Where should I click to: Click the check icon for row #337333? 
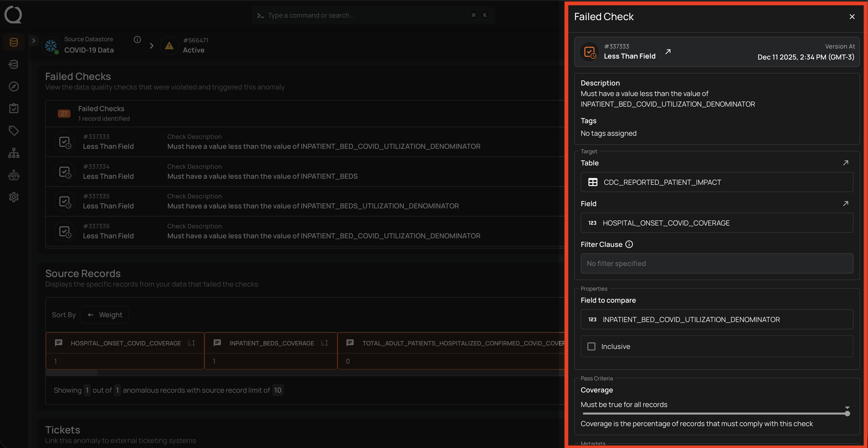click(x=65, y=142)
